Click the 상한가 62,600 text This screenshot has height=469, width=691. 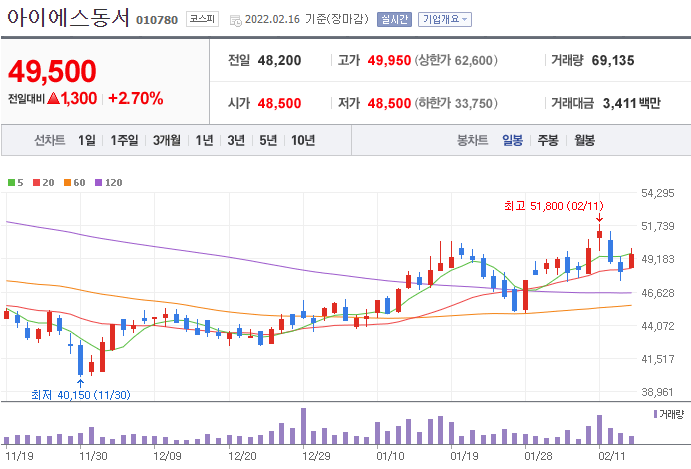point(456,60)
